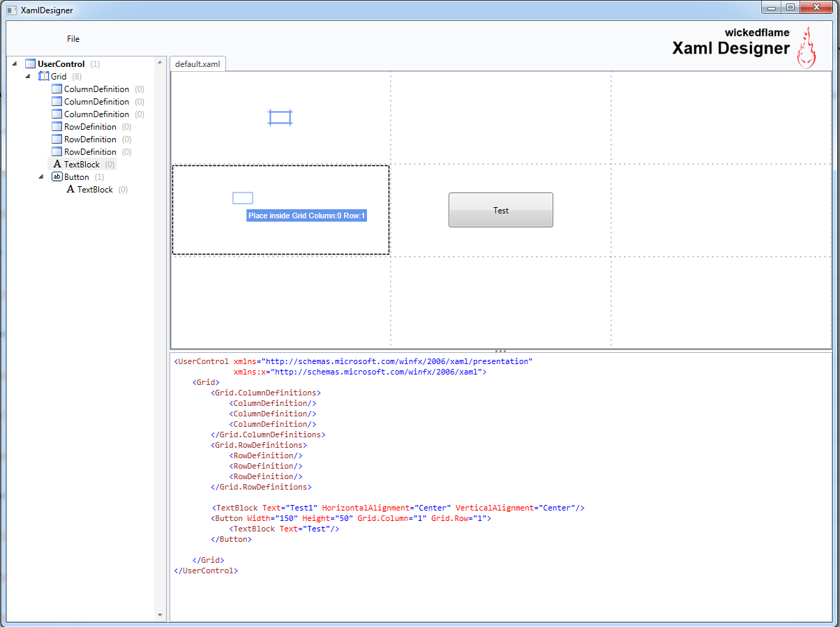Click the first ColumnDefinition icon
840x627 pixels.
pos(57,89)
